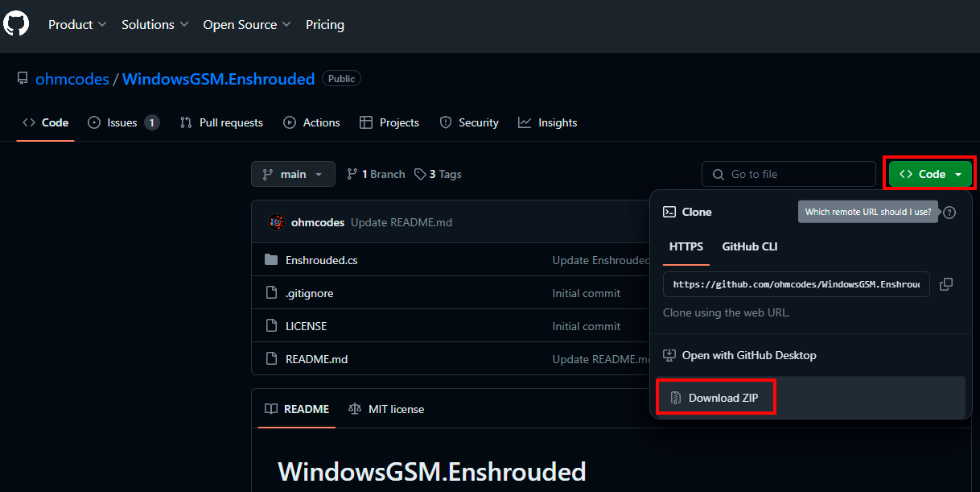Screen dimensions: 980x492
Task: Toggle the green Code dropdown button
Action: coord(930,174)
